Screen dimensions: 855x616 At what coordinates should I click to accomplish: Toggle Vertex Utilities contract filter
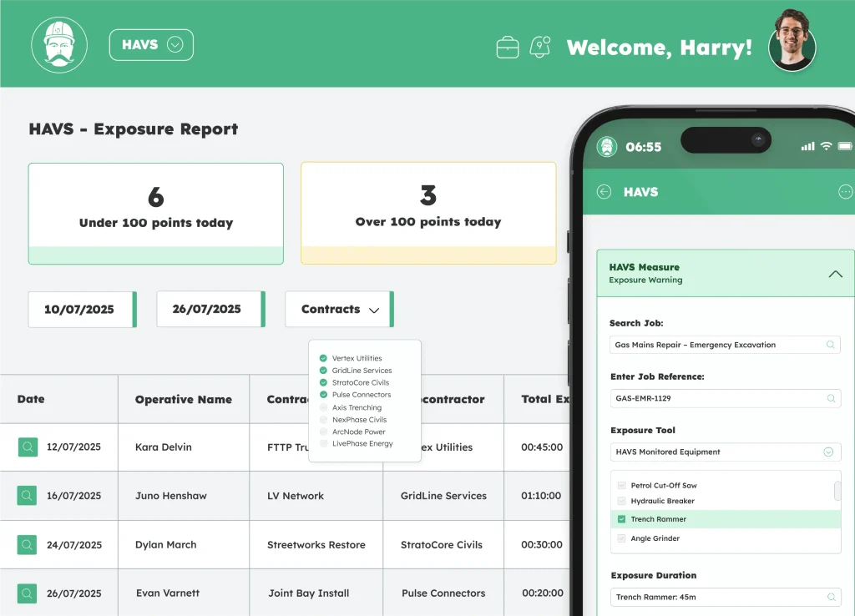tap(323, 358)
